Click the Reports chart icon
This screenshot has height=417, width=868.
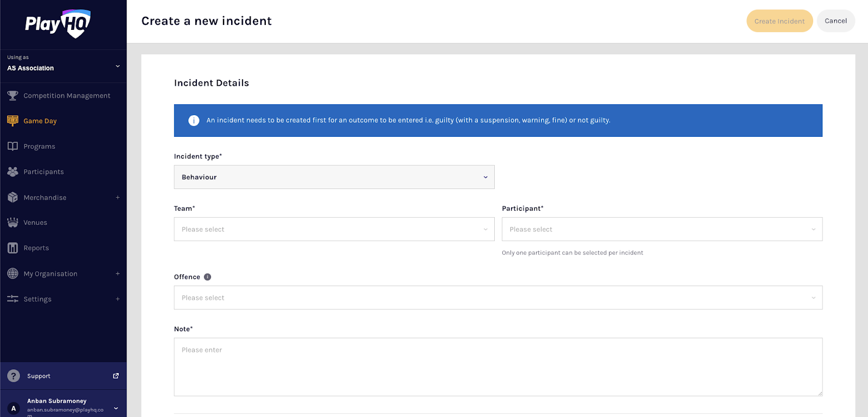(12, 248)
